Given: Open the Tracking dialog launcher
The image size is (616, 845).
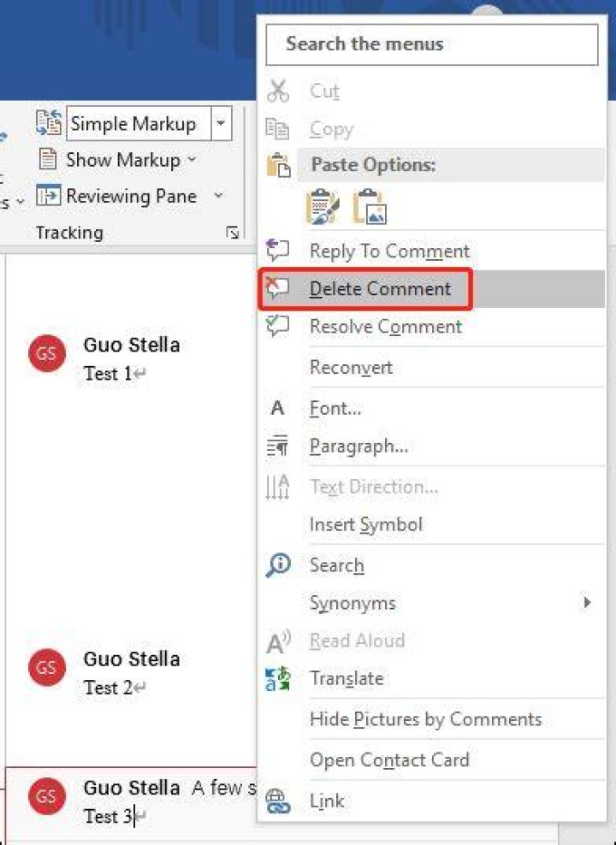Looking at the screenshot, I should (233, 233).
